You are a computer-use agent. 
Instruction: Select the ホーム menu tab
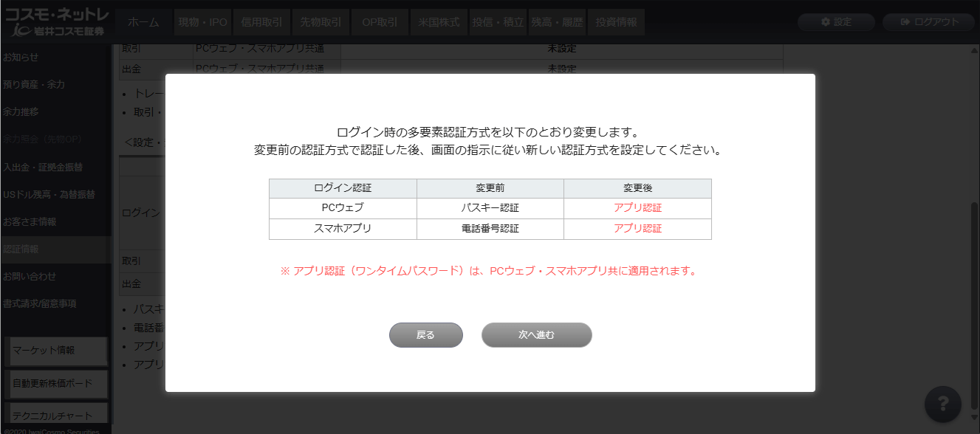(x=143, y=22)
